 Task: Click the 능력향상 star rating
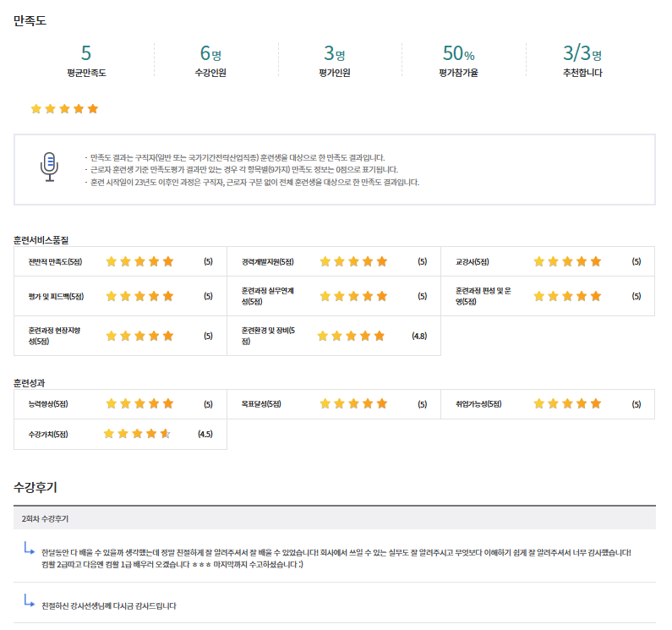139,404
